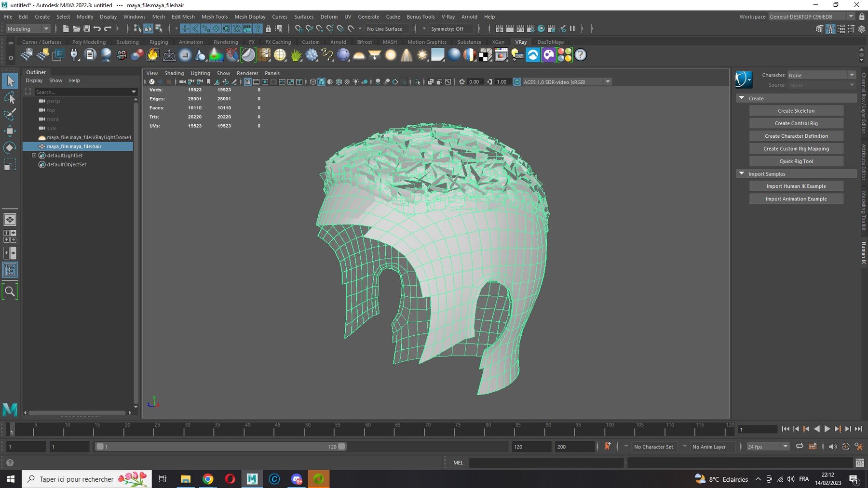Viewport: 868px width, 488px height.
Task: Open the Mesh Tools menu
Action: 215,16
